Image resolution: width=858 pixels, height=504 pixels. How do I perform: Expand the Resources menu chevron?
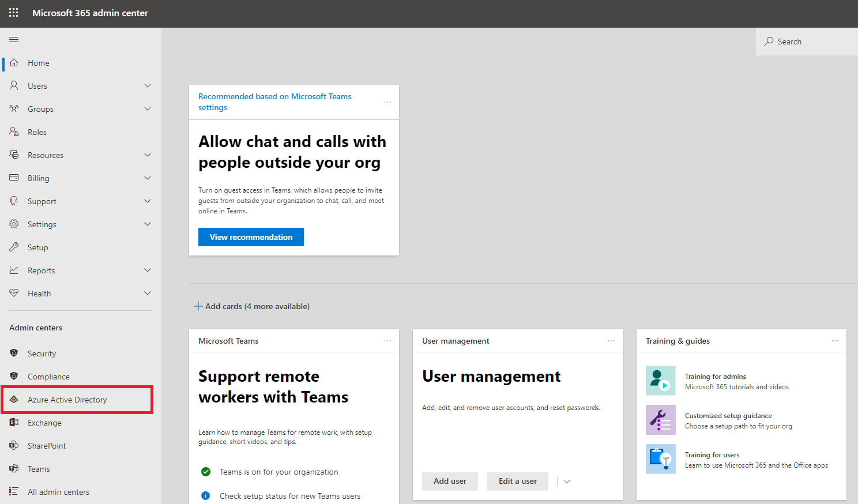click(x=148, y=155)
